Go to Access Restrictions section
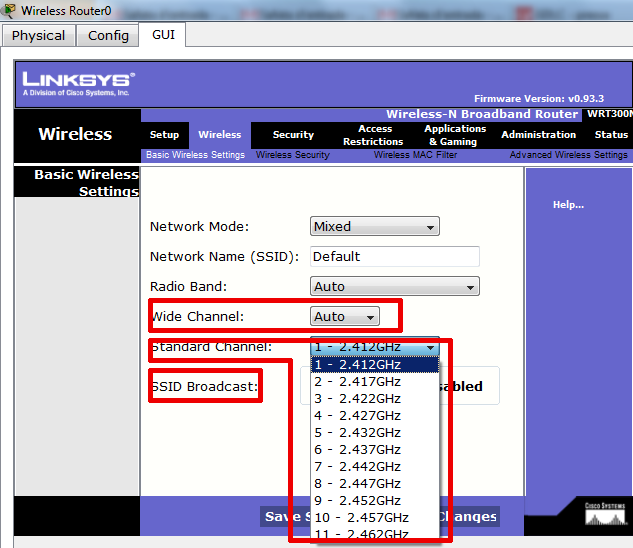Image resolution: width=633 pixels, height=548 pixels. tap(375, 135)
